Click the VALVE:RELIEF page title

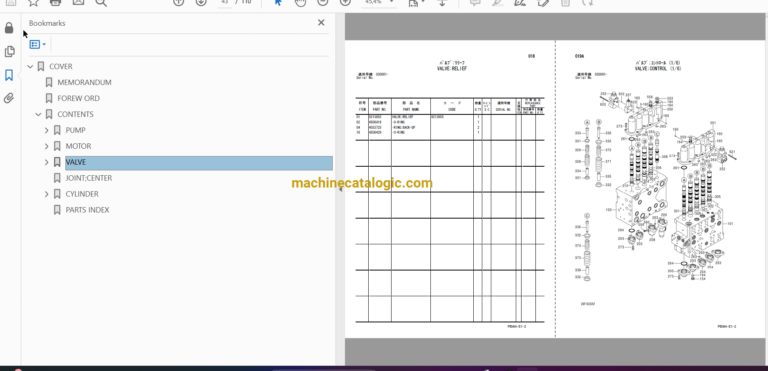pos(452,69)
